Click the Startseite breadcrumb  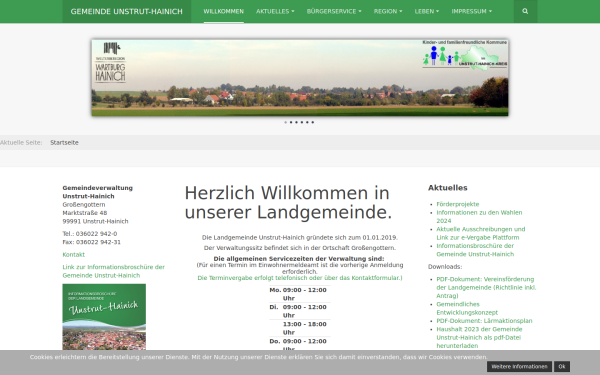[64, 142]
